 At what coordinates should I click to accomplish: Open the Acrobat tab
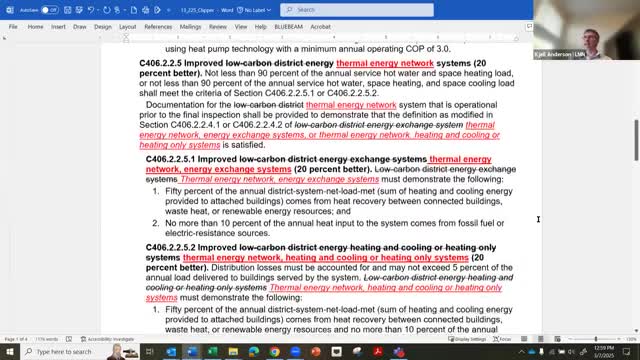pyautogui.click(x=320, y=27)
